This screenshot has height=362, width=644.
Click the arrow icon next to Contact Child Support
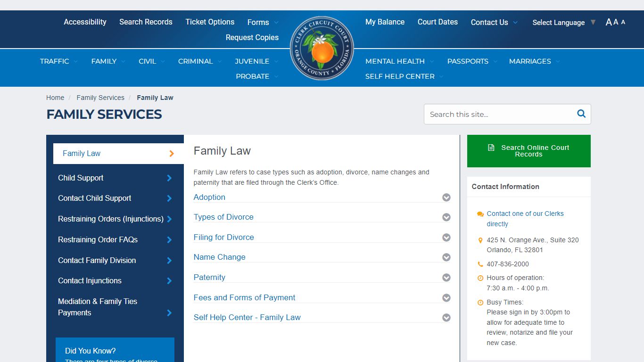[x=169, y=198]
